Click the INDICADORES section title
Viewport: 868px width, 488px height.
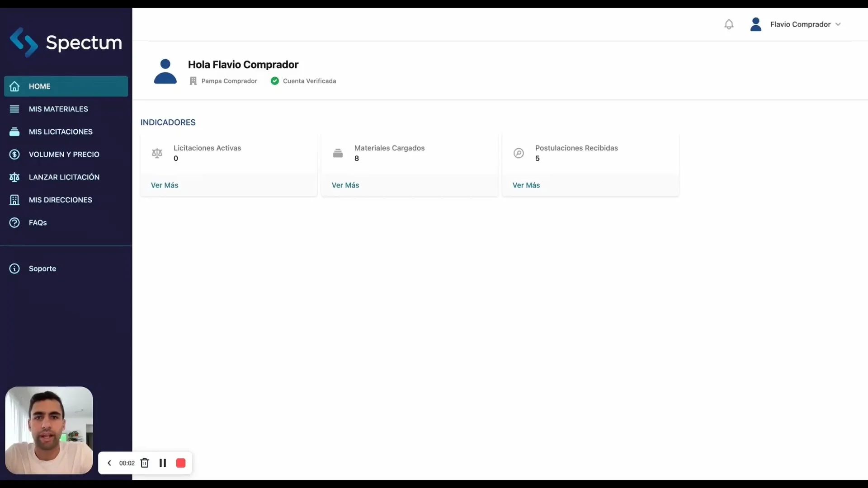(x=168, y=122)
